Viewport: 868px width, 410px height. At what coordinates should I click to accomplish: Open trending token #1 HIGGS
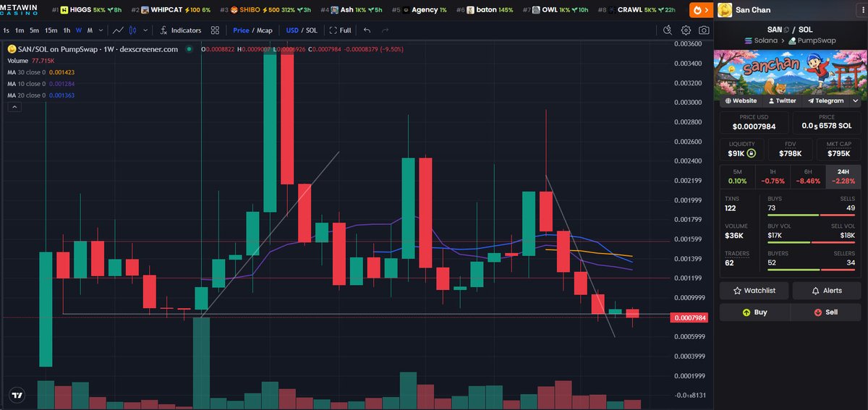[x=86, y=10]
